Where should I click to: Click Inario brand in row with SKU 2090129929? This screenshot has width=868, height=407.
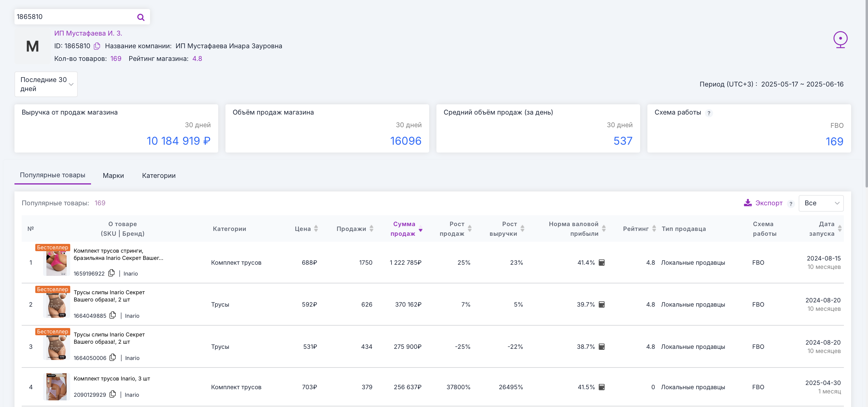[x=132, y=395]
